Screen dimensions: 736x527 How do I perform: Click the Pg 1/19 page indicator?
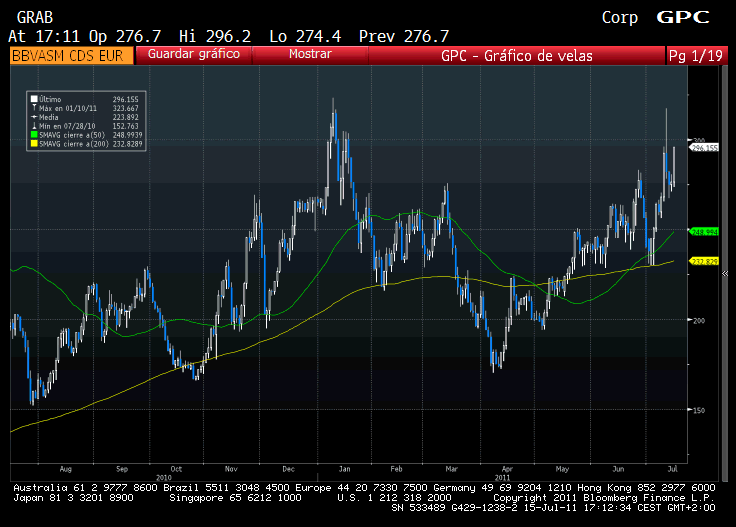(696, 55)
